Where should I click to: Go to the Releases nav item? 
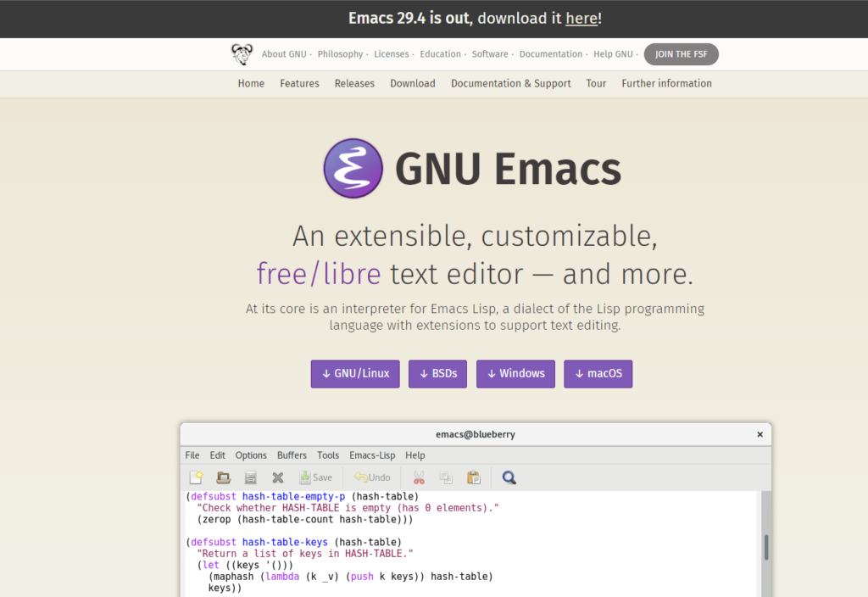pos(354,84)
